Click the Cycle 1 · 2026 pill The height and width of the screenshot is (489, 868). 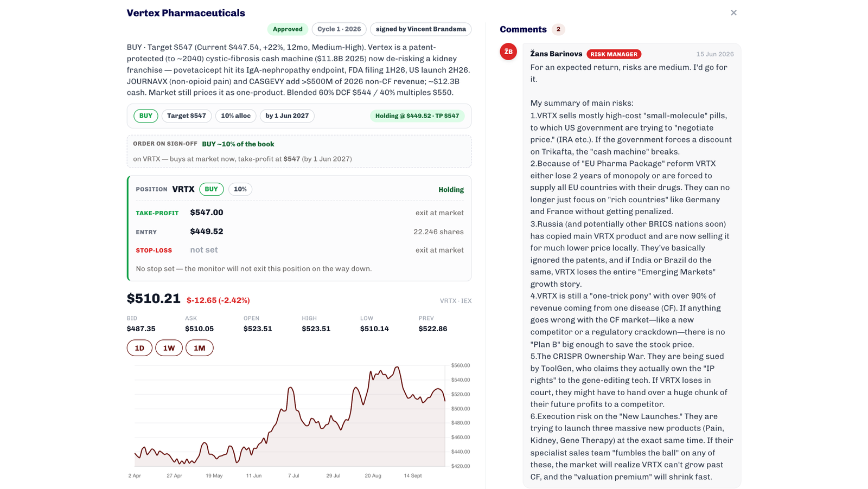pos(339,29)
